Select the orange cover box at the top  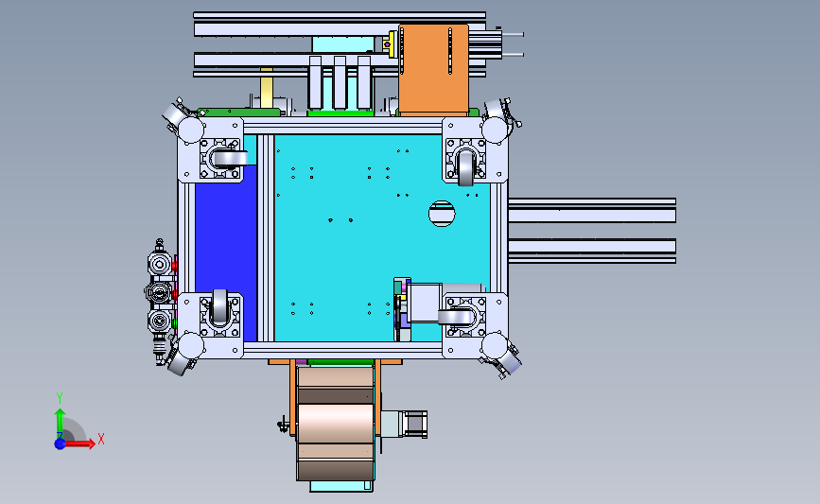(433, 69)
